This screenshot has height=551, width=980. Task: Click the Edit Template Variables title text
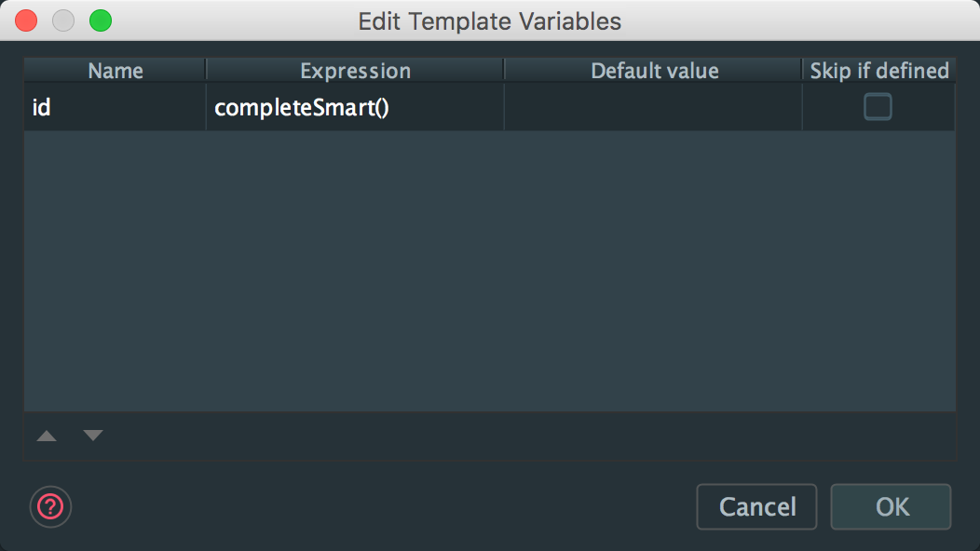(489, 20)
